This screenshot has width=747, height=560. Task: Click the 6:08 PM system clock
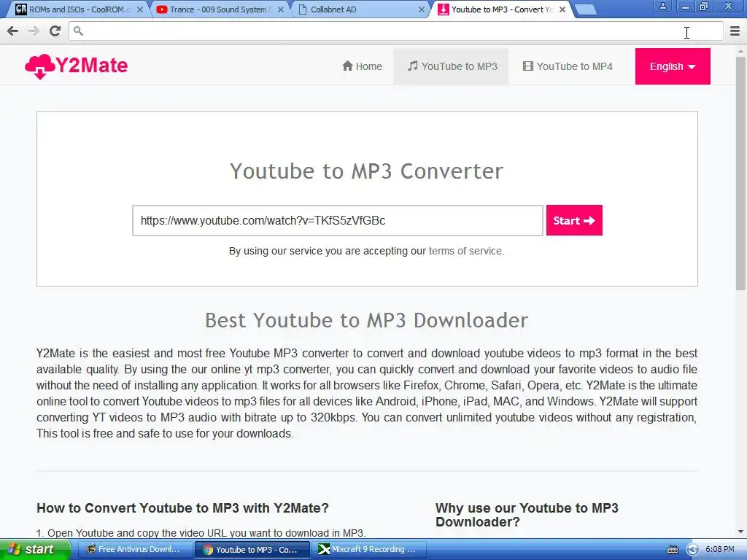pyautogui.click(x=719, y=550)
